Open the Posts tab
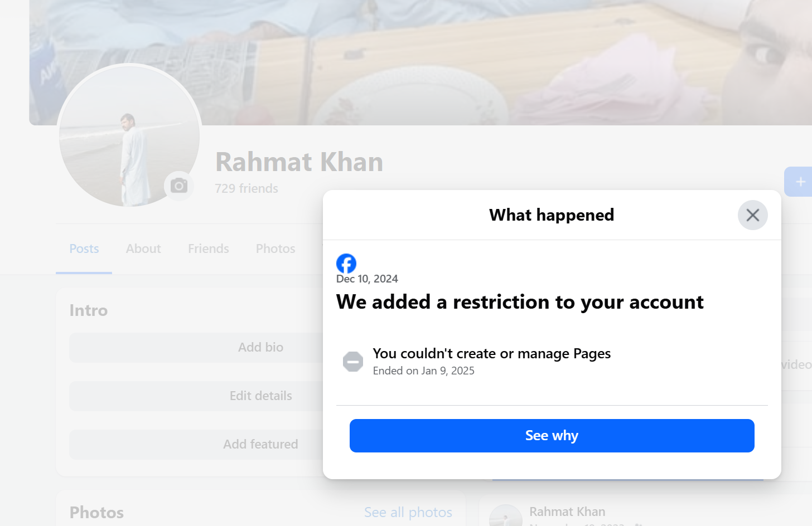 tap(84, 249)
